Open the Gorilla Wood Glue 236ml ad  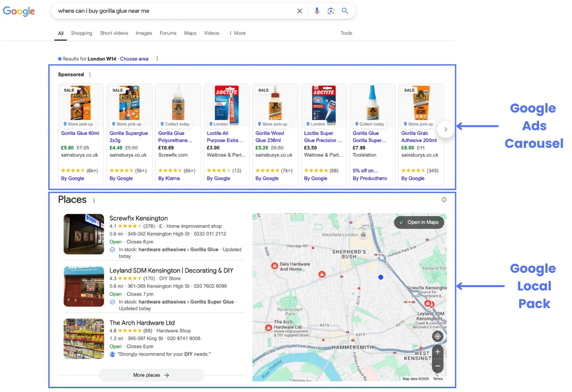pos(275,134)
